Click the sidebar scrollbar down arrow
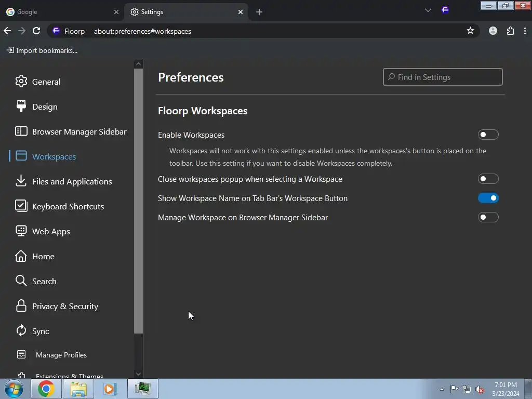This screenshot has width=532, height=399. point(138,374)
